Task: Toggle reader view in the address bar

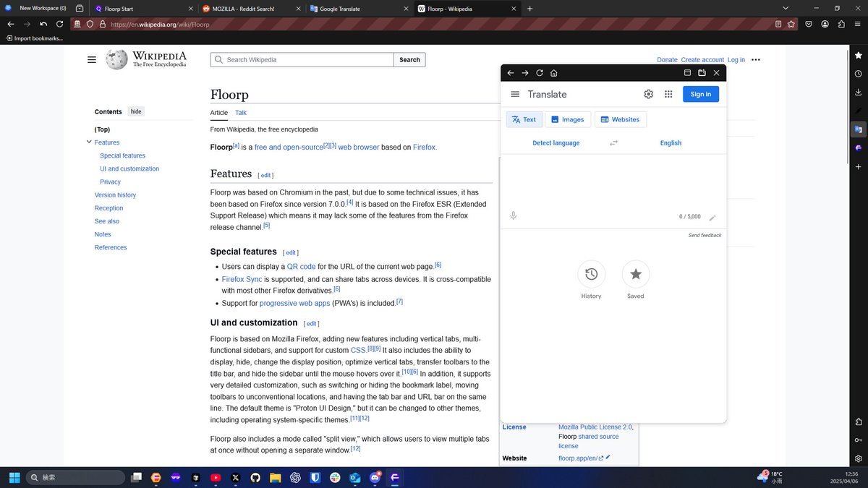Action: tap(778, 24)
